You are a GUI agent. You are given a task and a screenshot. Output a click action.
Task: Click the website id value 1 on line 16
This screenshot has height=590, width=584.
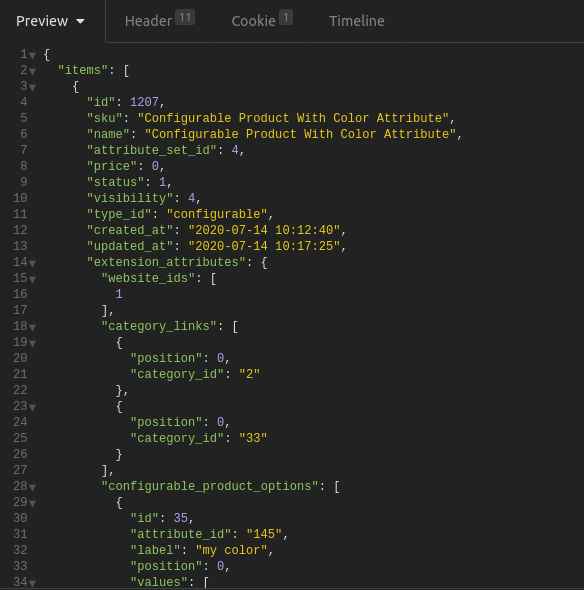click(119, 294)
